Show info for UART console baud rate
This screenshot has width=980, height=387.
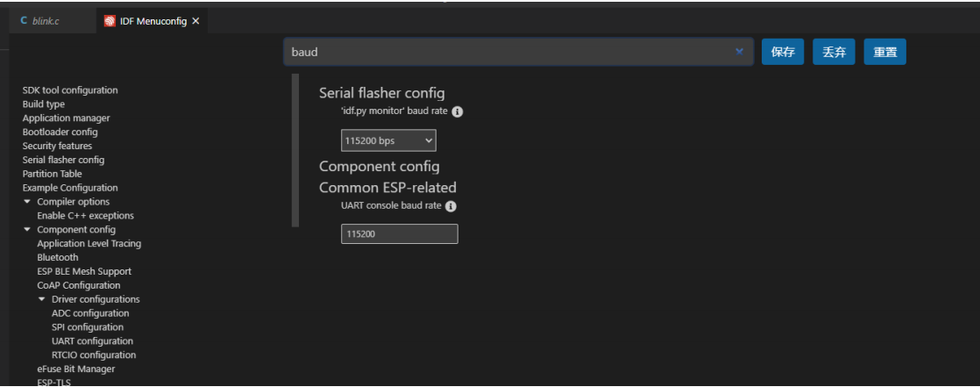click(451, 205)
